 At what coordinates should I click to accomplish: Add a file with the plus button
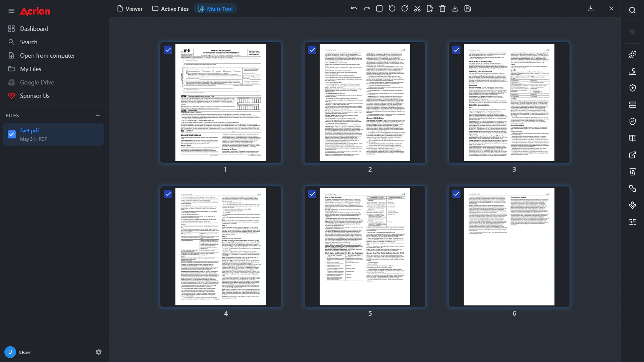[98, 115]
